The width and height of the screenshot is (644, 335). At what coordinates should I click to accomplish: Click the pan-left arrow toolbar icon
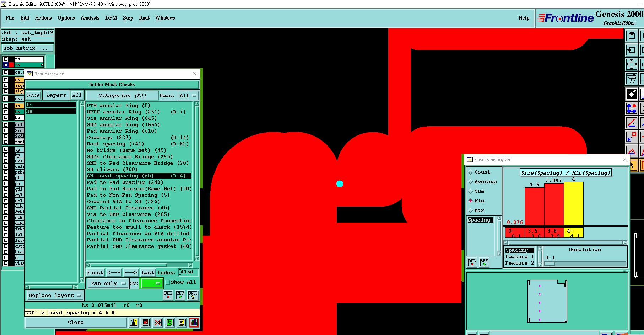(x=632, y=50)
